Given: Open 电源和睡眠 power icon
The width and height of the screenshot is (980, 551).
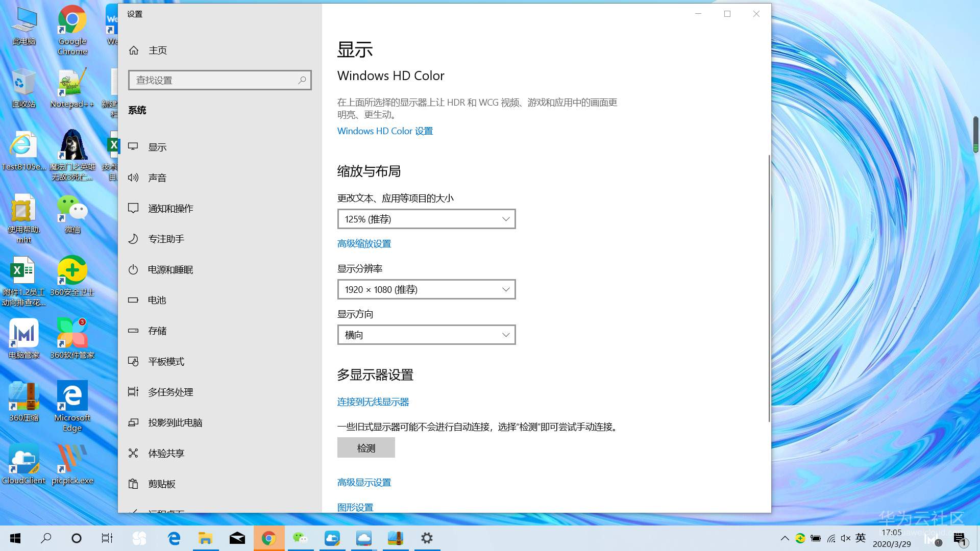Looking at the screenshot, I should coord(133,269).
